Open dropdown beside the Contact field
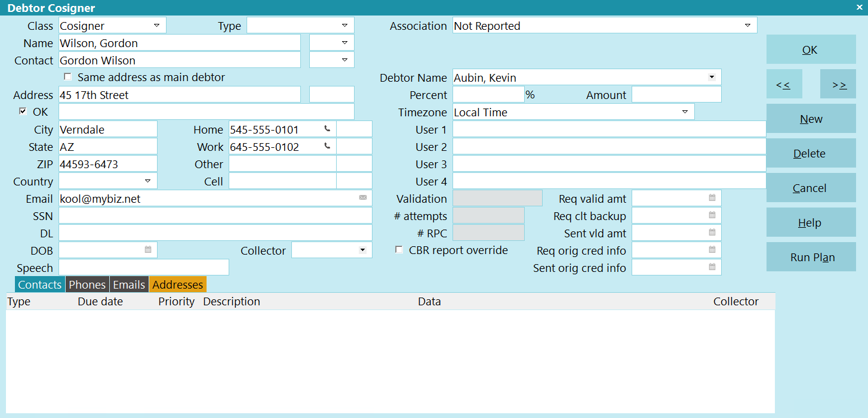The height and width of the screenshot is (418, 868). click(x=344, y=60)
